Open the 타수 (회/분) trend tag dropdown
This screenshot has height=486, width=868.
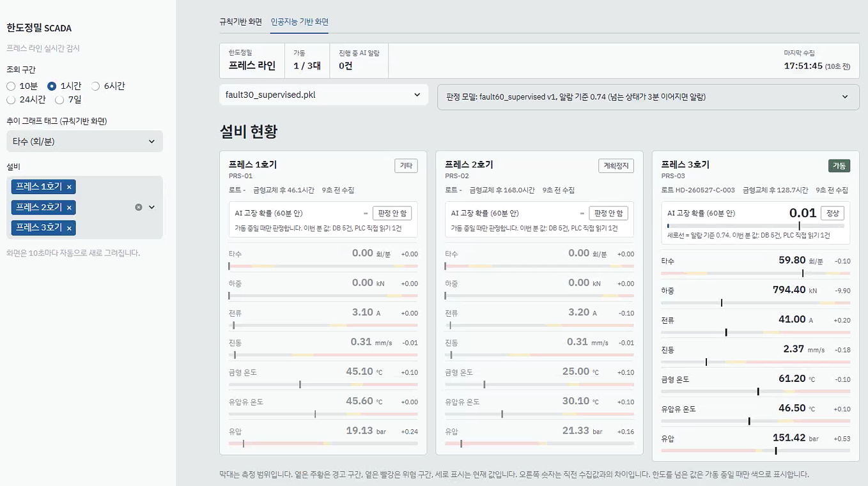[x=84, y=141]
